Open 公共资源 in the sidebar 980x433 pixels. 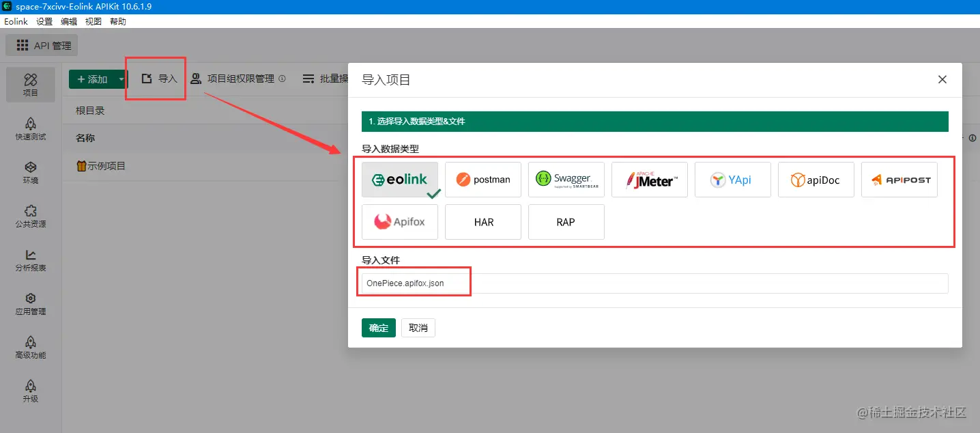31,216
